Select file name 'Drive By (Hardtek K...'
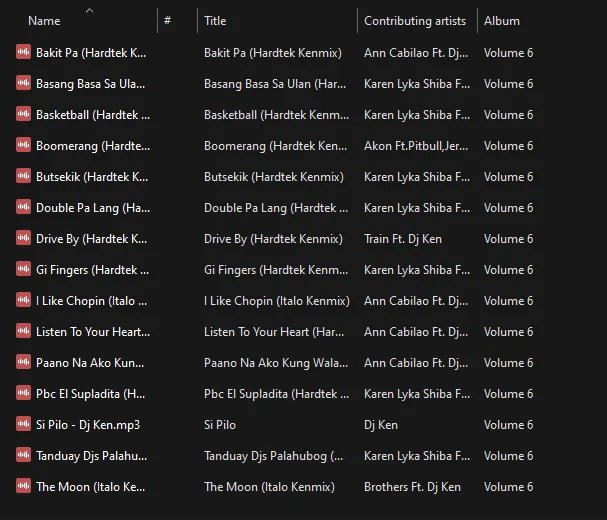 [x=91, y=239]
